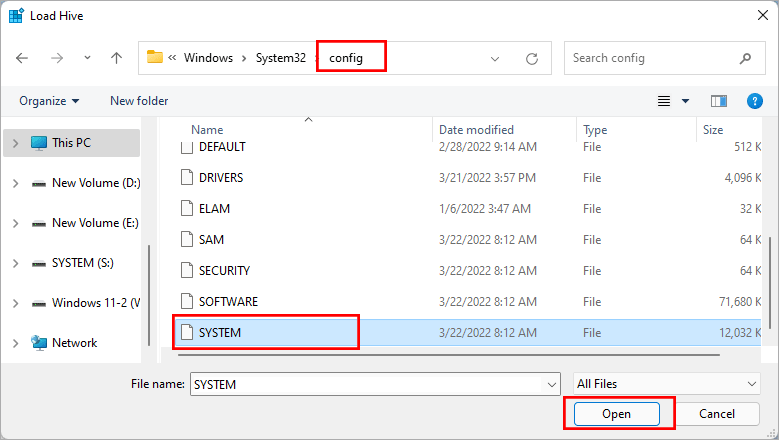Image resolution: width=779 pixels, height=440 pixels.
Task: Sort by Name column header
Action: coord(207,130)
